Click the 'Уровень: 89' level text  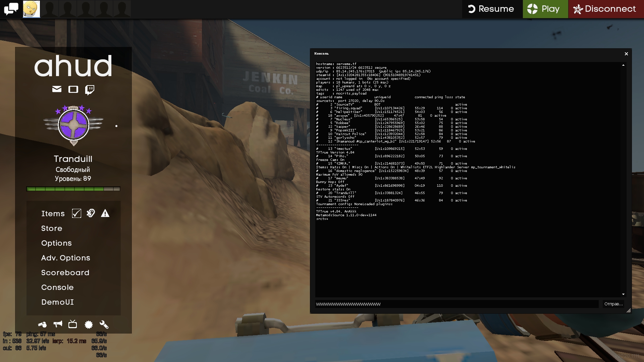coord(73,179)
